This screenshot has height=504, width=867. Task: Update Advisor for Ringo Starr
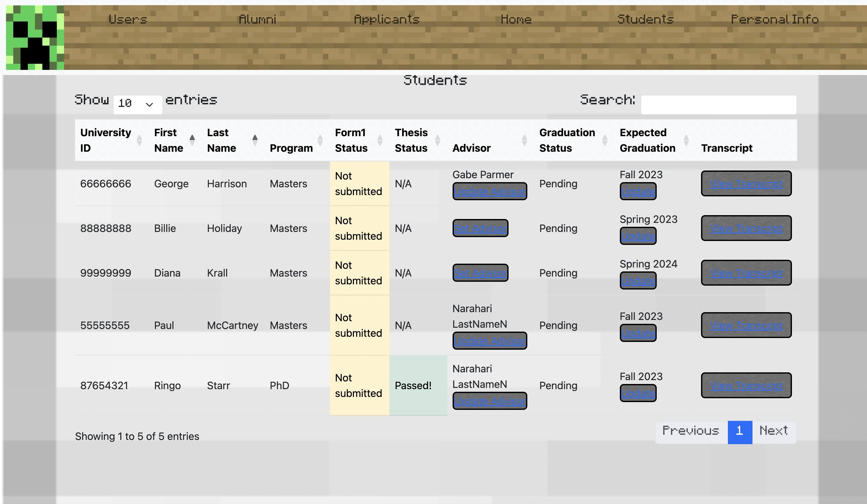point(489,401)
